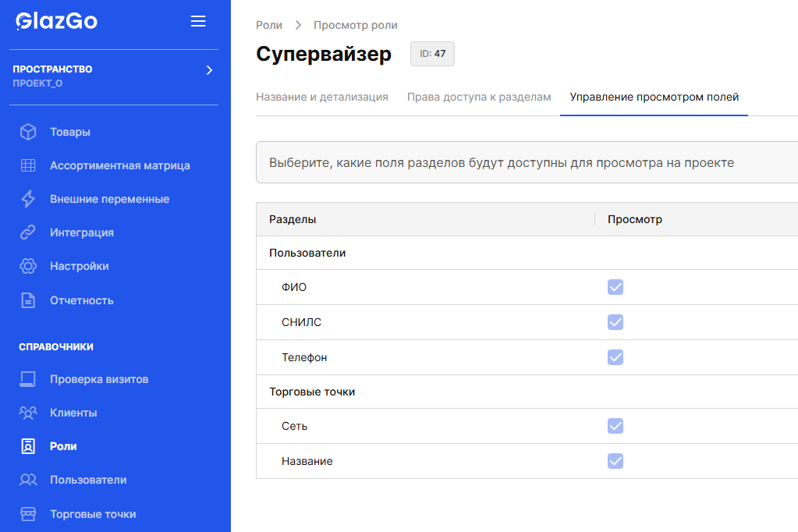Click the GlazGo logo

coord(56,21)
